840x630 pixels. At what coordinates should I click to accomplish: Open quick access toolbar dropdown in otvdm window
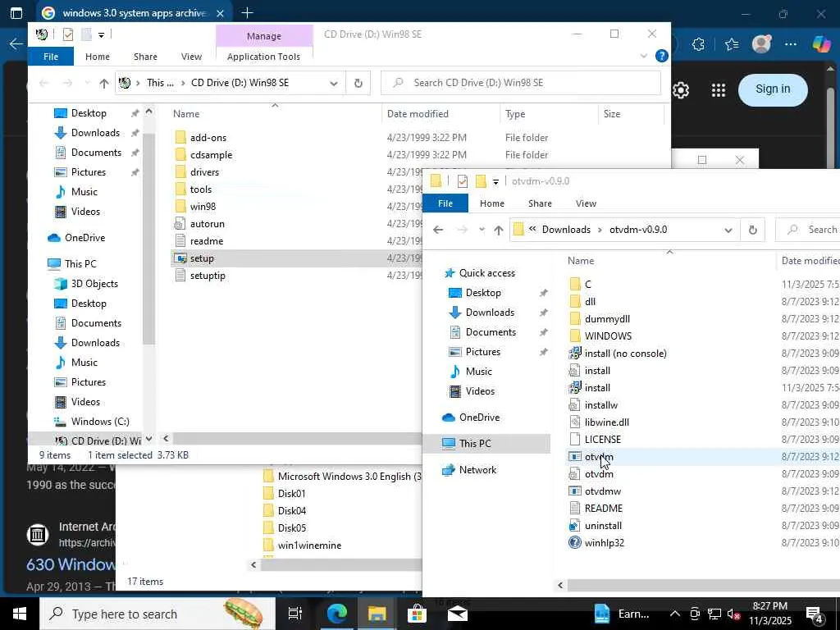[x=495, y=182]
